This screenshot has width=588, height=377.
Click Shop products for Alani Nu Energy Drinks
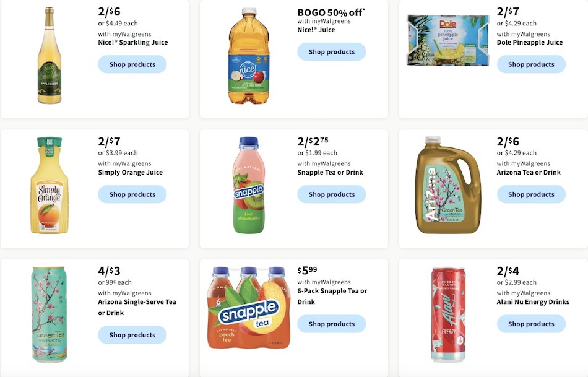[x=531, y=323]
